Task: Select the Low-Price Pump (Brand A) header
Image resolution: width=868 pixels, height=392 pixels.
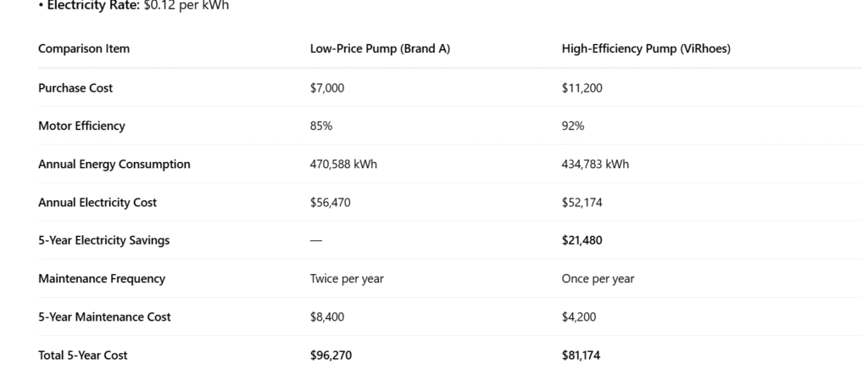Action: coord(380,48)
